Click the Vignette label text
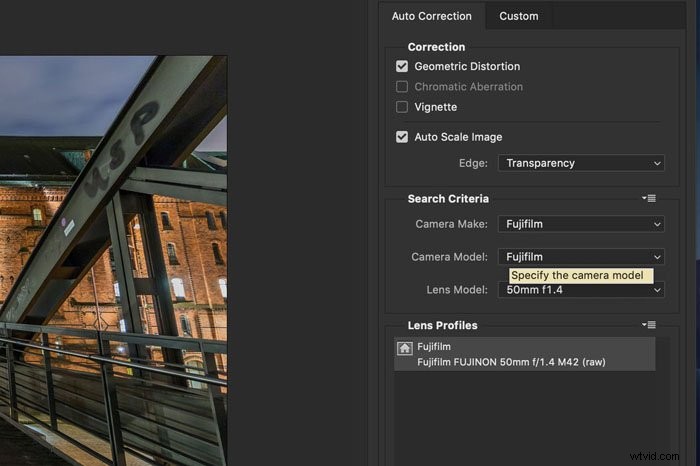Viewport: 700px width, 466px height. click(x=435, y=107)
